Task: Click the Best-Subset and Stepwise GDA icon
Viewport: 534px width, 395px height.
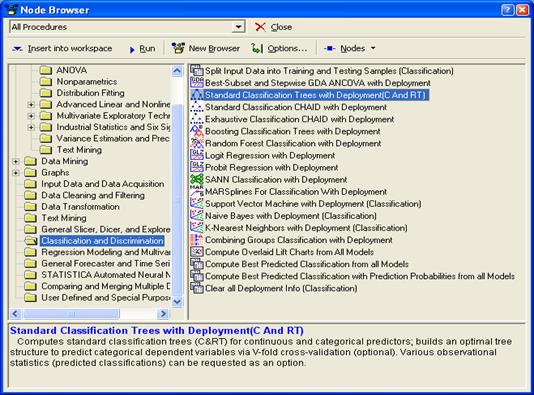Action: coord(197,82)
